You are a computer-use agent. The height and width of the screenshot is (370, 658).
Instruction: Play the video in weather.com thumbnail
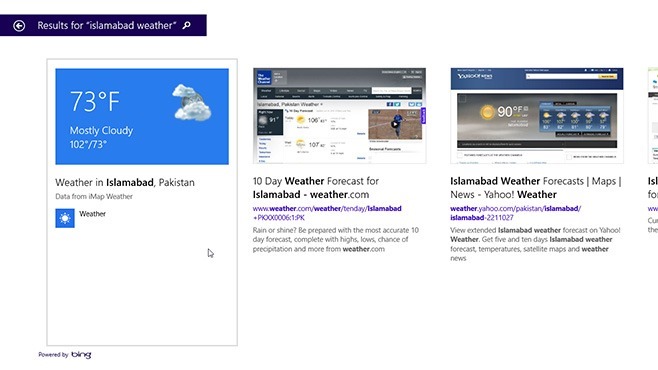pyautogui.click(x=394, y=124)
